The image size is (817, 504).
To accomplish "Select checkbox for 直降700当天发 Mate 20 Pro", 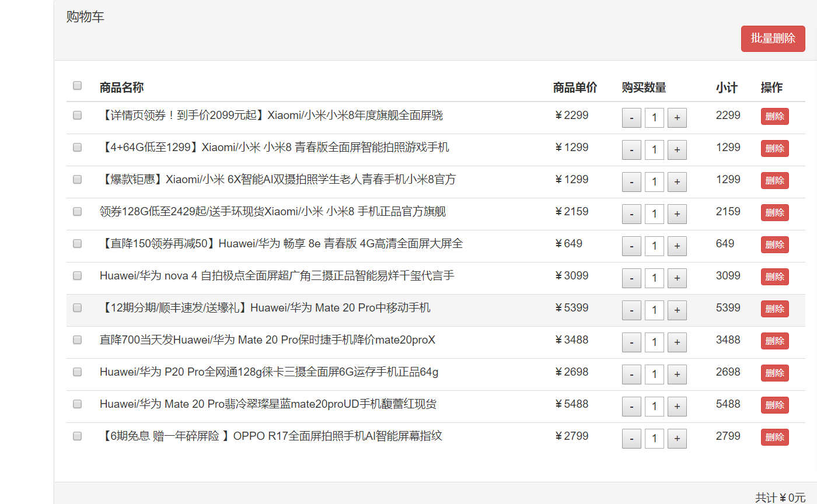I will coord(77,340).
